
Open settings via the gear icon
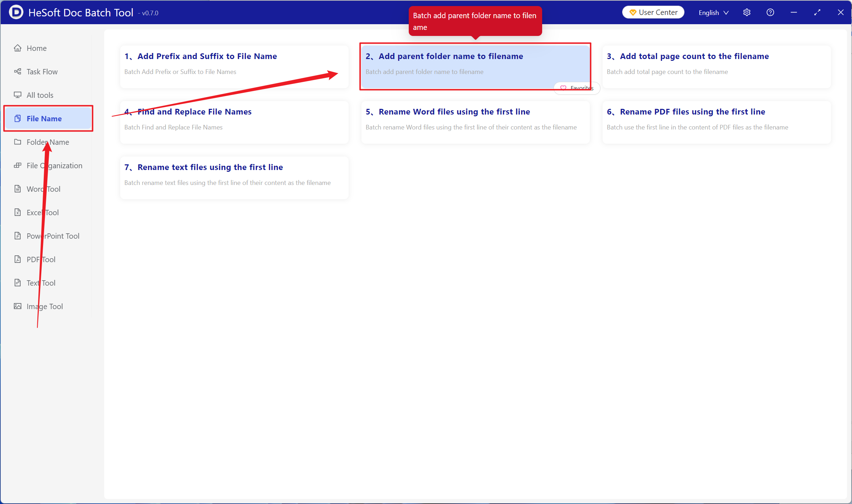click(x=747, y=12)
